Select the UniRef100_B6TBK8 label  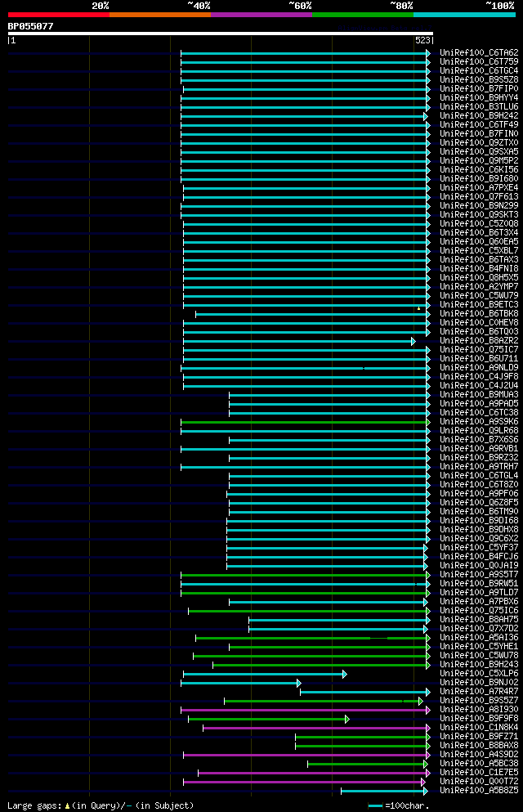[x=479, y=314]
